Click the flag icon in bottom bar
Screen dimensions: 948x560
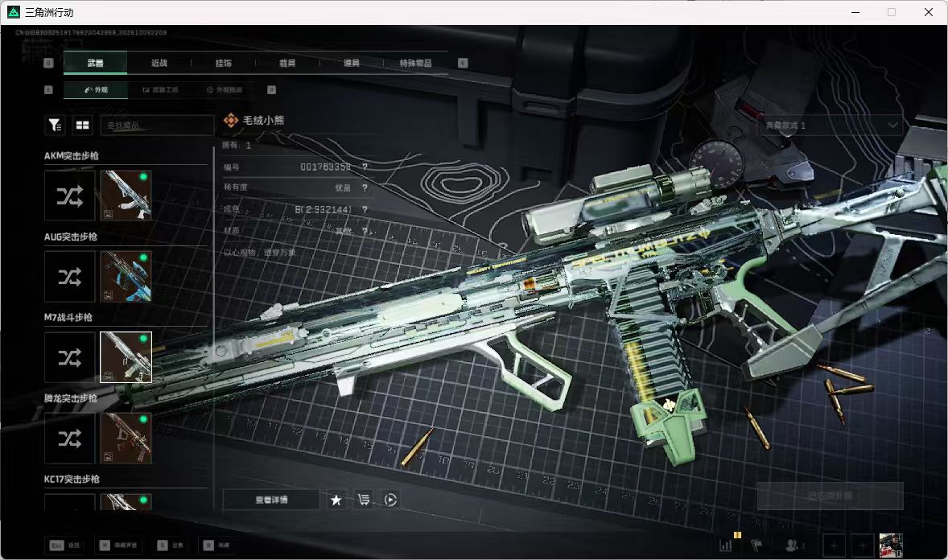coord(756,545)
